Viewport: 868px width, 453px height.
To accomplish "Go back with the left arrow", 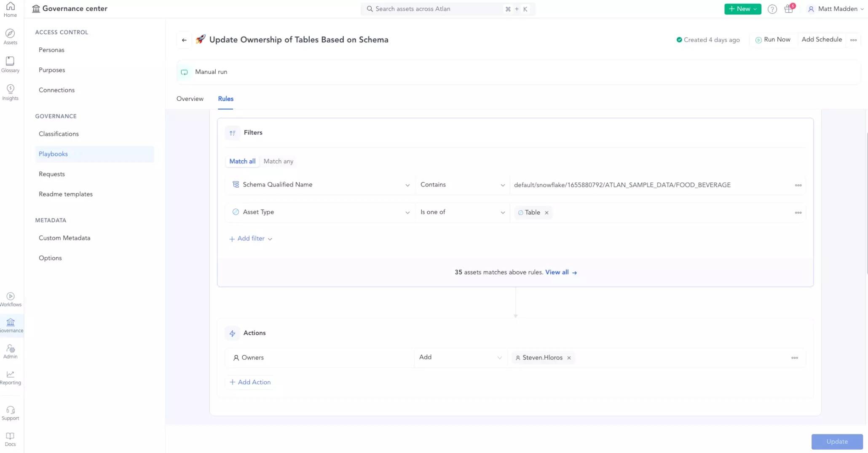I will pos(184,40).
